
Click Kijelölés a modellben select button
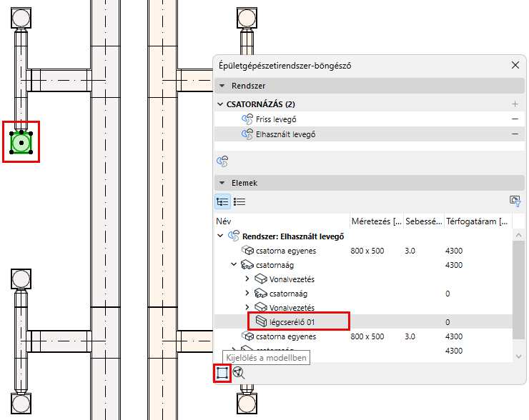coord(222,373)
